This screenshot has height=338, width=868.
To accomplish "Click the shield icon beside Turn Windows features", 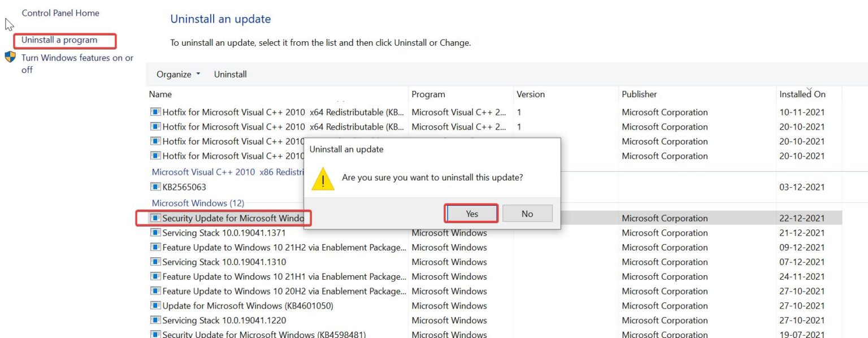I will (x=10, y=57).
